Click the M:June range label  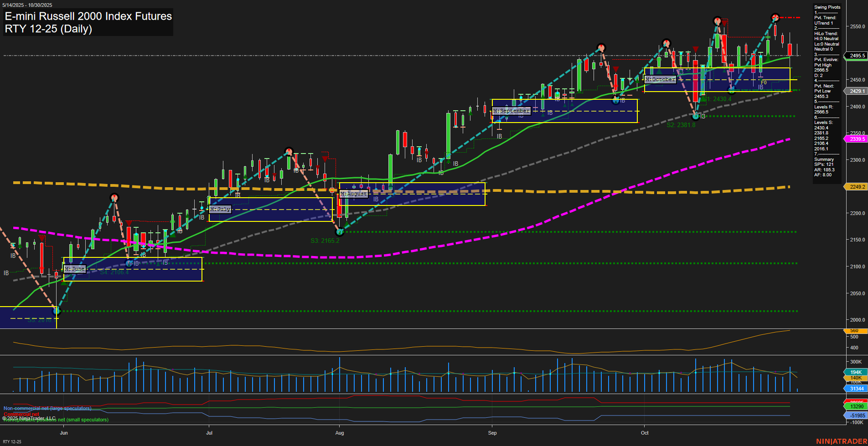(x=75, y=269)
